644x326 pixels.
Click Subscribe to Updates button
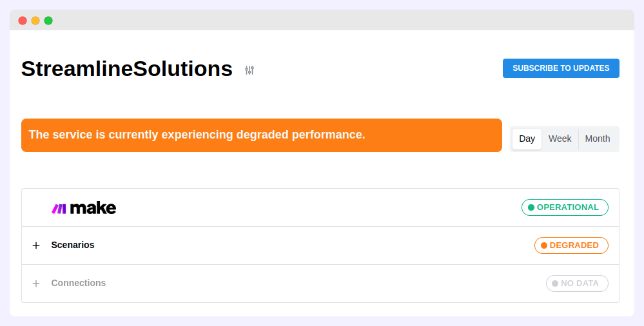pyautogui.click(x=561, y=68)
